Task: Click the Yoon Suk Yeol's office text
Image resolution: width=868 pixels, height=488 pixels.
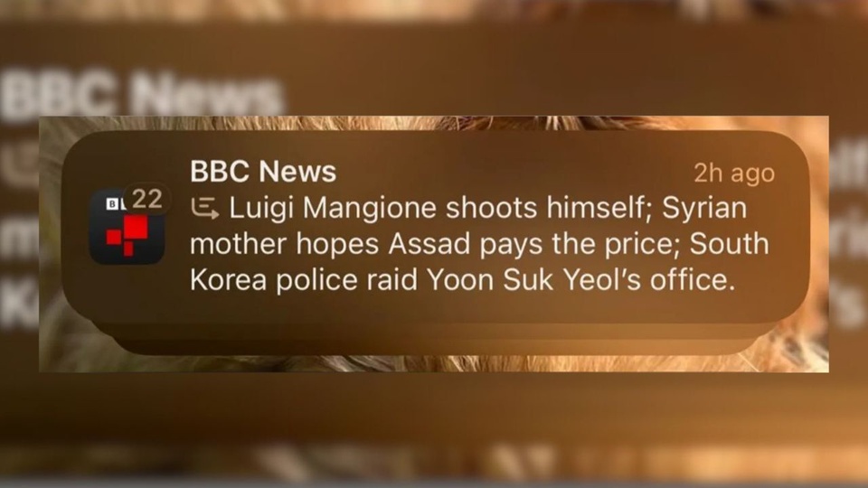Action: click(580, 280)
